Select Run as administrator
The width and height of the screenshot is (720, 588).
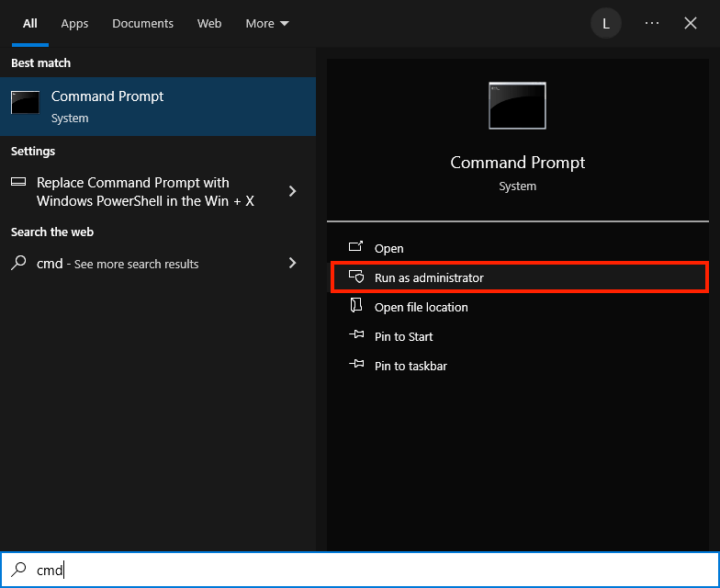429,277
